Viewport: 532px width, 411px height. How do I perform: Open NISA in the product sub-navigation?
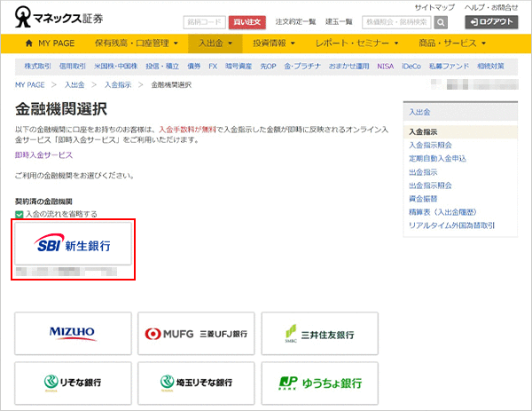click(385, 66)
